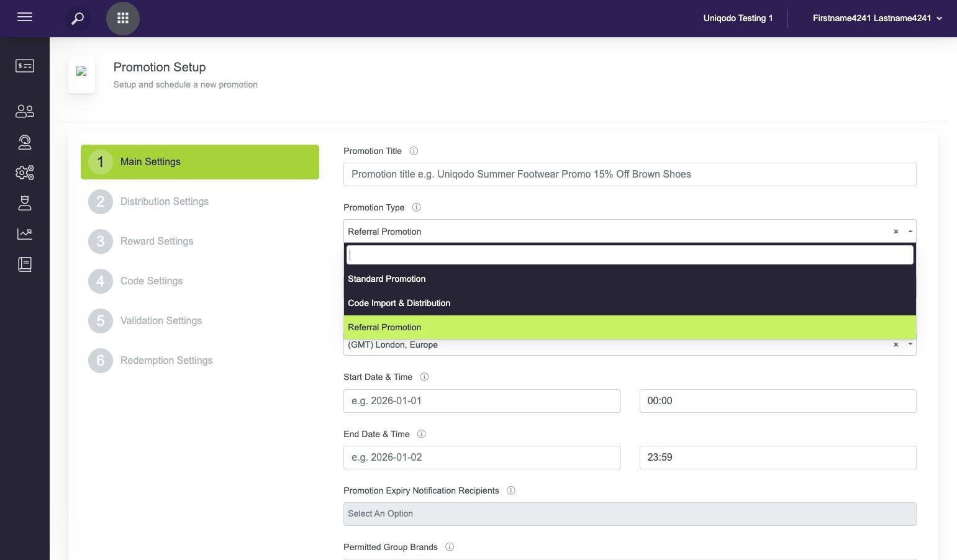Click the End Date input field
The width and height of the screenshot is (957, 560).
pyautogui.click(x=481, y=458)
